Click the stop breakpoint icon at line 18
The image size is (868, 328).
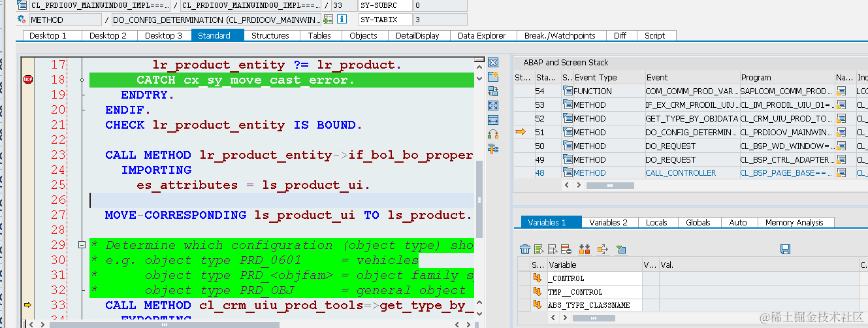[x=28, y=80]
